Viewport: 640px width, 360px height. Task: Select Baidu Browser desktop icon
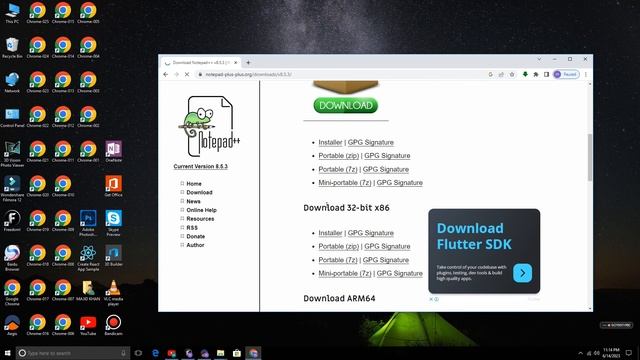(12, 258)
